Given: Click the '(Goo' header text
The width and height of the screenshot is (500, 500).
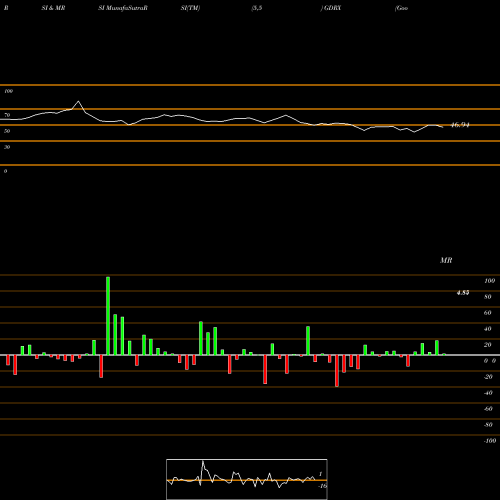Looking at the screenshot, I should [401, 8].
